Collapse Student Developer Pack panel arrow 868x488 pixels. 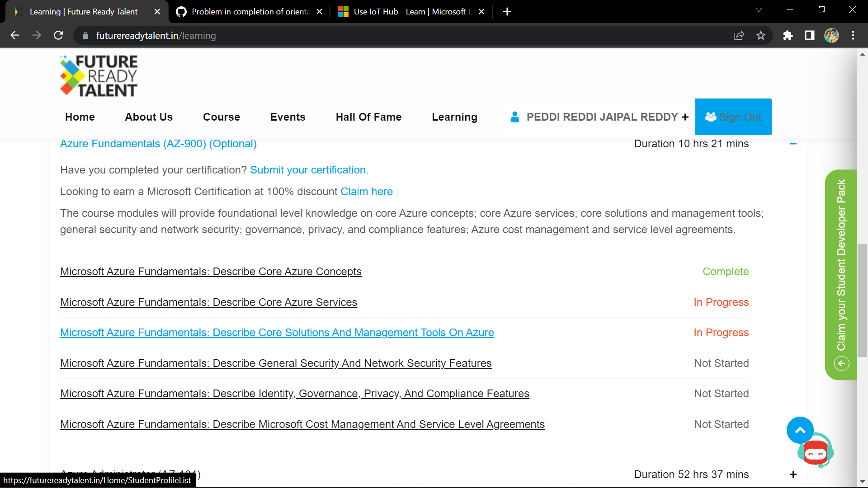(x=841, y=363)
